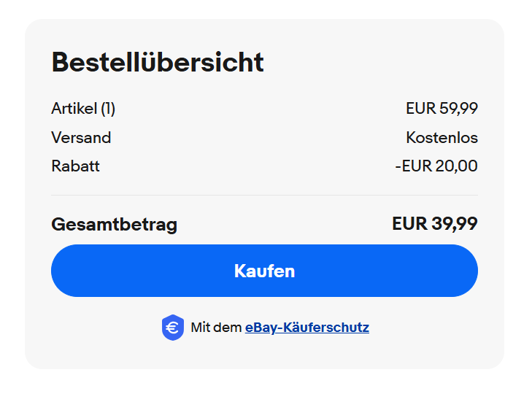Click the discount amount -EUR 20,00
This screenshot has height=402, width=532.
[436, 166]
